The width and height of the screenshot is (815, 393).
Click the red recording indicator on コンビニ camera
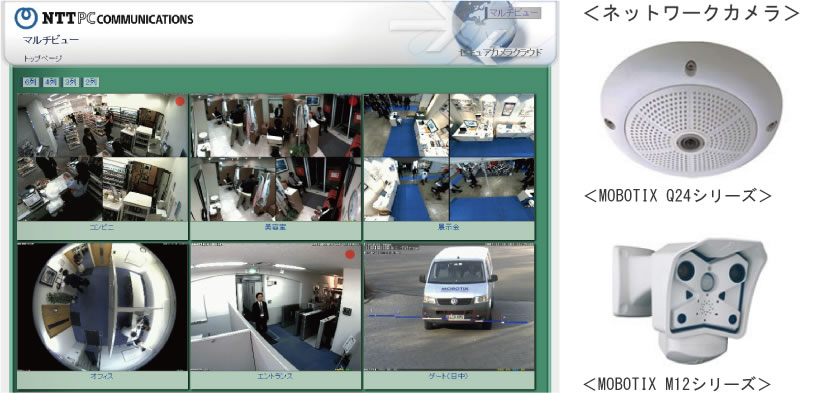180,101
